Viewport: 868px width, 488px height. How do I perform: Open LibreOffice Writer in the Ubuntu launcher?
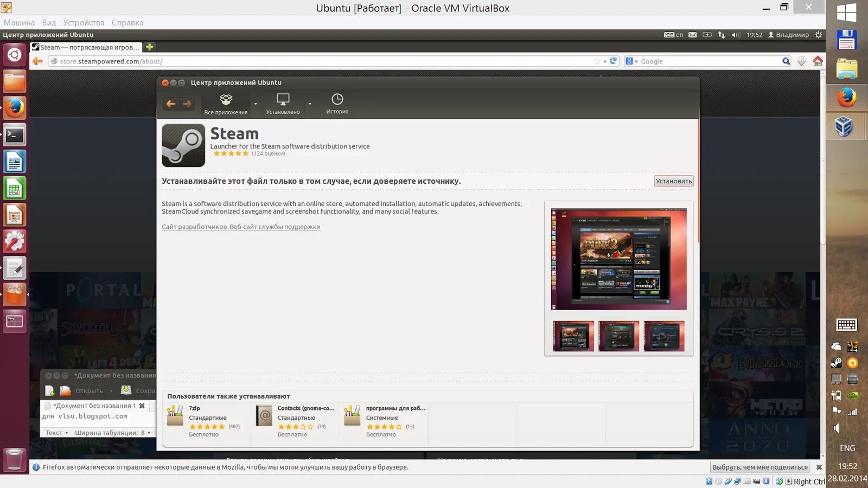click(15, 162)
